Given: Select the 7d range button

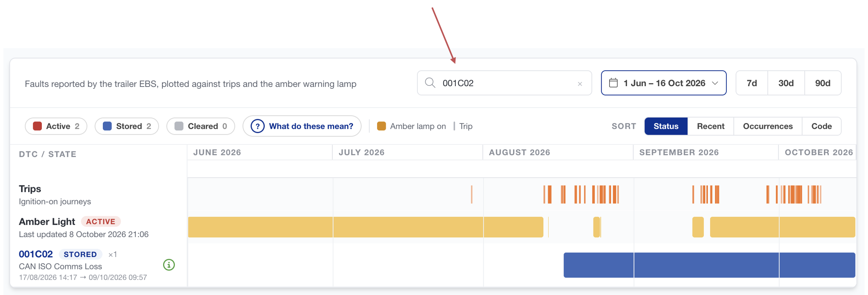Looking at the screenshot, I should pyautogui.click(x=752, y=83).
